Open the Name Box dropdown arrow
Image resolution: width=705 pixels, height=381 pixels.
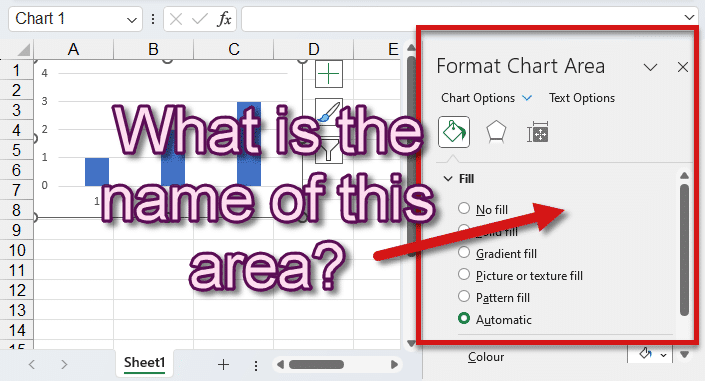(131, 20)
